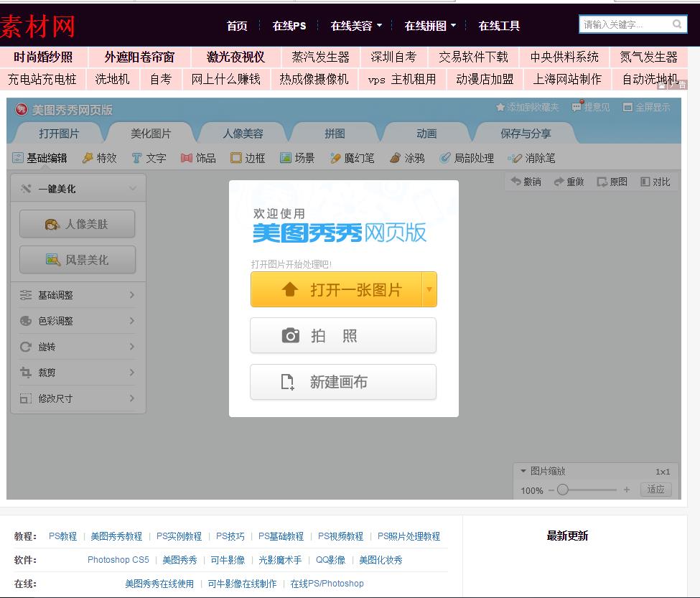Click the 图片缩放 zoom slider handle
The width and height of the screenshot is (700, 598).
(563, 490)
